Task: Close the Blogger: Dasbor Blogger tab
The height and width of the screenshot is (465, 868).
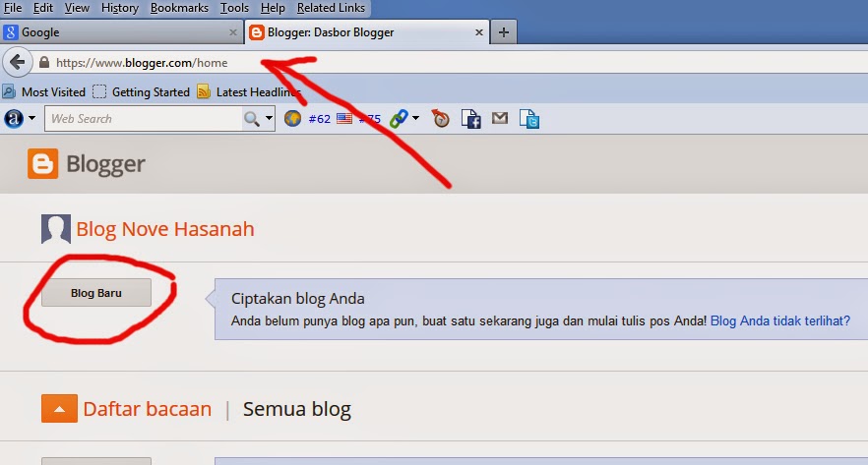Action: point(479,32)
